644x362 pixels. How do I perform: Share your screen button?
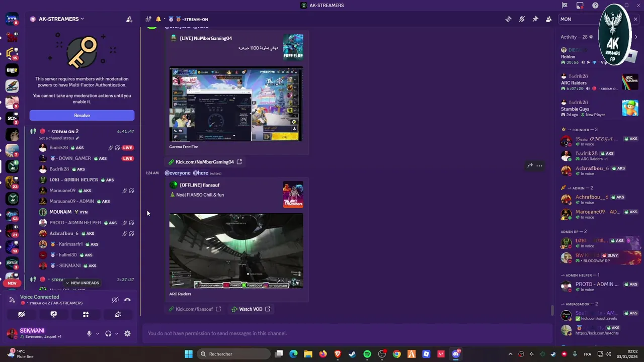53,314
